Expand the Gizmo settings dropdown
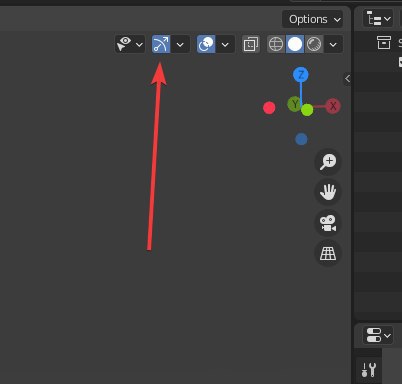The image size is (402, 384). [x=180, y=44]
